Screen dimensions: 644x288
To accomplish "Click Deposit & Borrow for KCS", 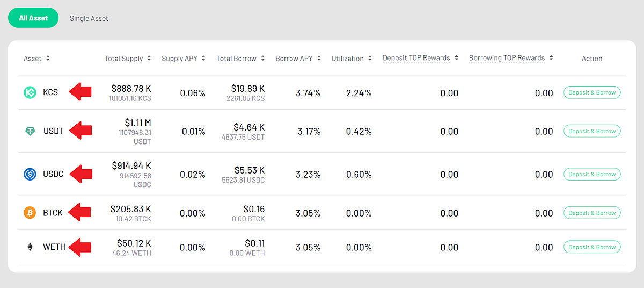I will 592,92.
